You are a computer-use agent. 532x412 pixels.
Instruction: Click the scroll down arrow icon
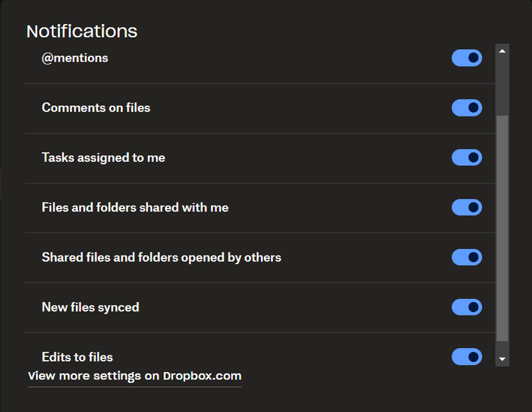tap(503, 359)
